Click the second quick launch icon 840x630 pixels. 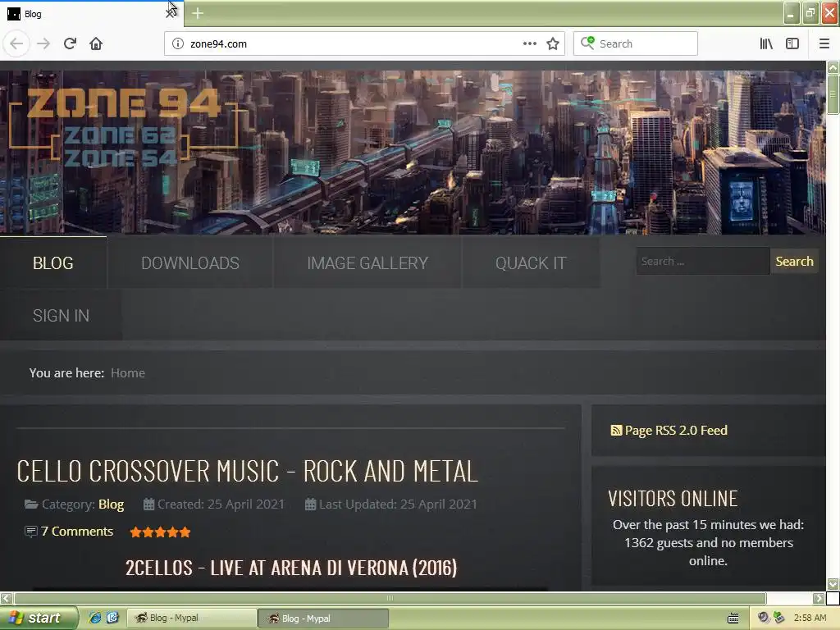click(112, 618)
